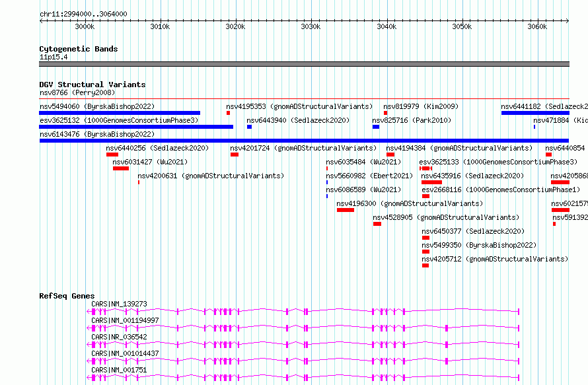Click the red bar under nsv5499350
588x385 pixels.
425,252
